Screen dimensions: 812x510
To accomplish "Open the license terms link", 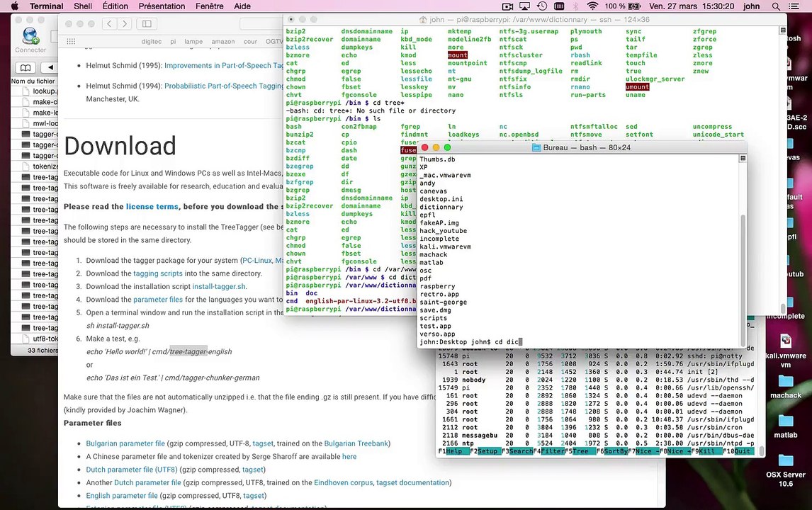I will tap(152, 206).
